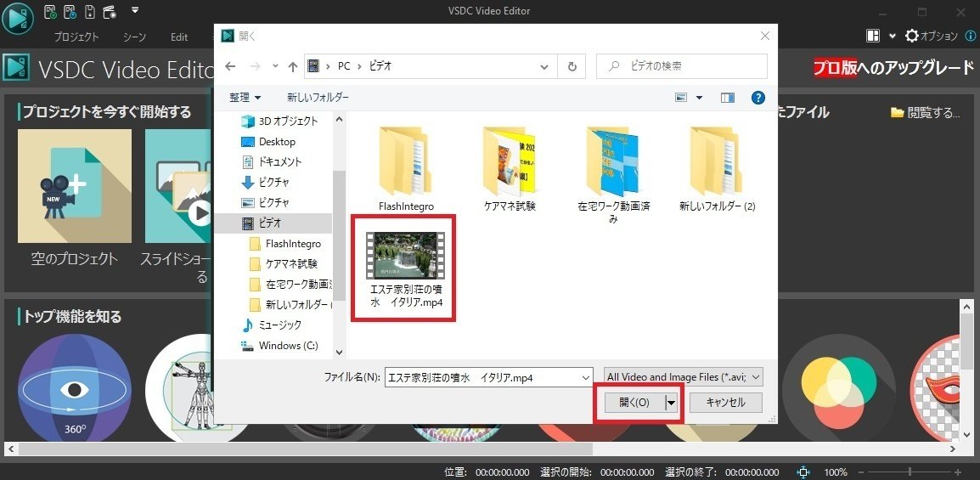
Task: Go up one folder with up arrow
Action: 292,66
